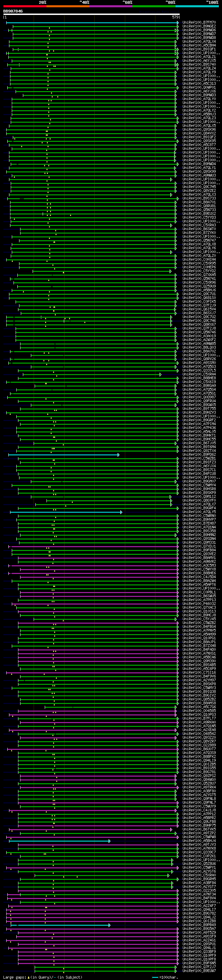The width and height of the screenshot is (222, 980).
Task: Select label UniRef100_C5XRA3
Action: click(x=199, y=225)
